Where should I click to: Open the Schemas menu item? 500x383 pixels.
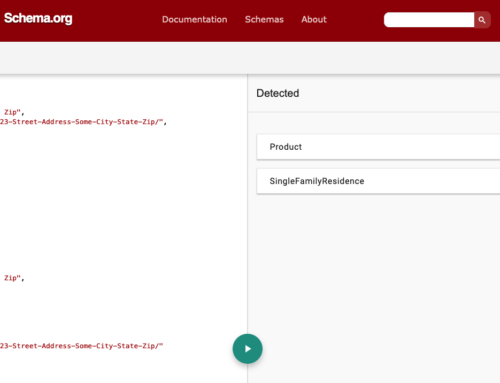pyautogui.click(x=264, y=20)
